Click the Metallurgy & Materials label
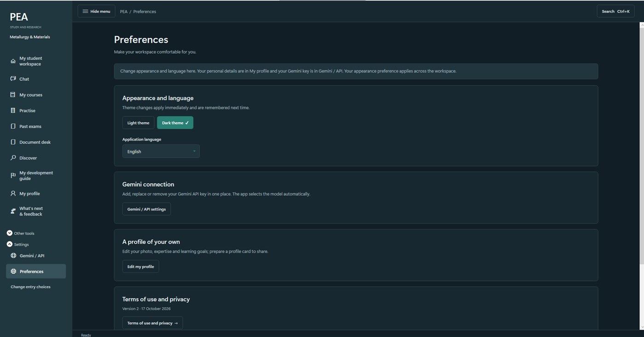Viewport: 644px width, 337px height. coord(30,37)
